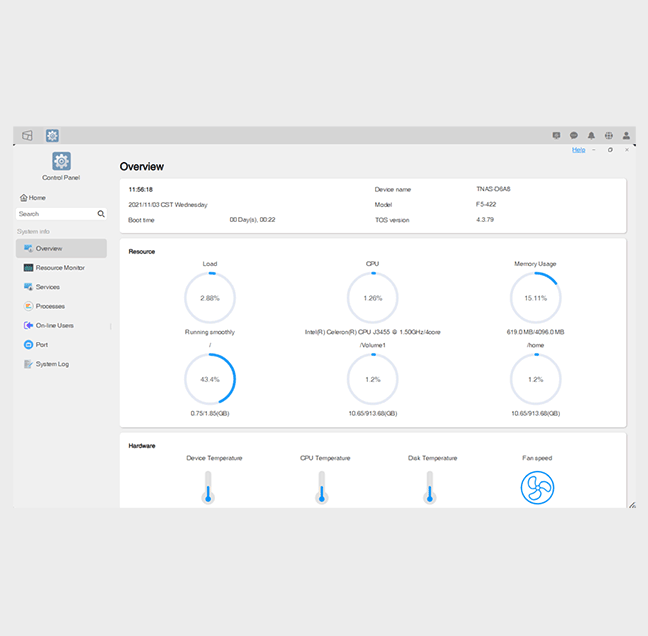Screen dimensions: 648x636
Task: Click the fan speed icon
Action: [537, 487]
